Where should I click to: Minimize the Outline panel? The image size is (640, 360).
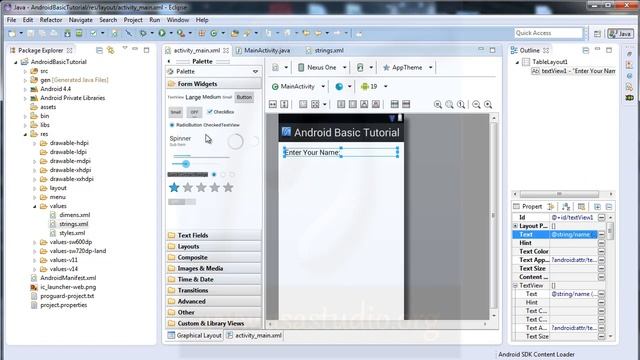point(597,50)
